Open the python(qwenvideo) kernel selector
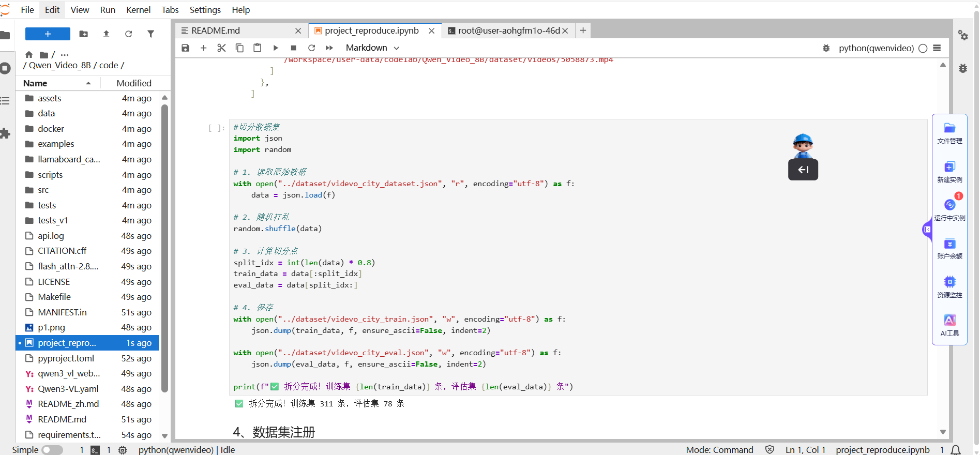 point(876,48)
